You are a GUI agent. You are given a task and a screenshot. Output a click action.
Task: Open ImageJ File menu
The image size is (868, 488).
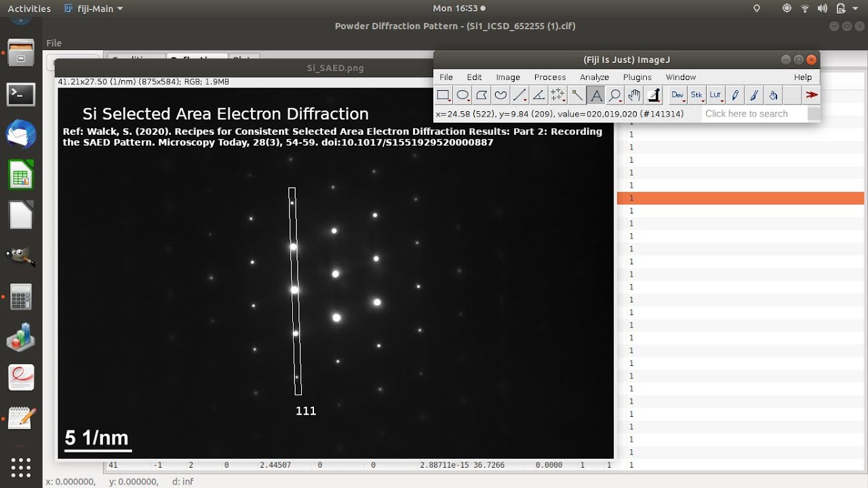446,77
